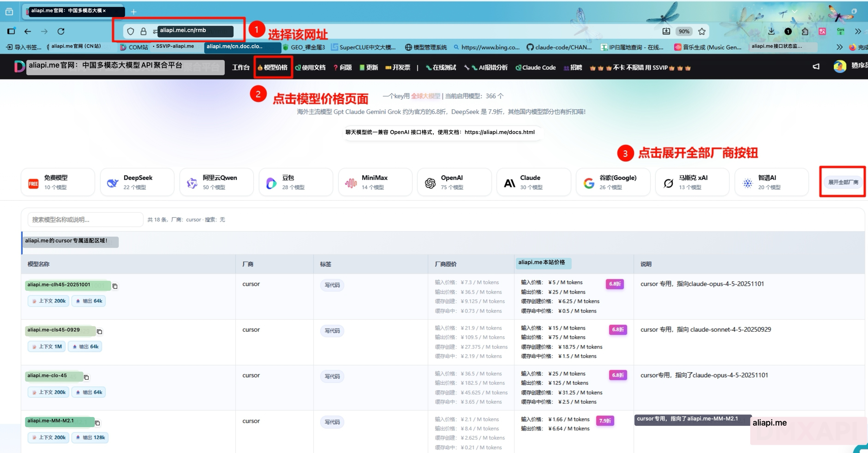
Task: Show more bookmarks with the overflow chevron
Action: tap(839, 47)
